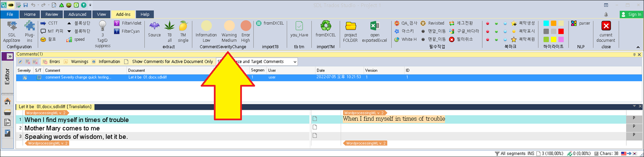Select the red highlight swatch

click(x=561, y=31)
